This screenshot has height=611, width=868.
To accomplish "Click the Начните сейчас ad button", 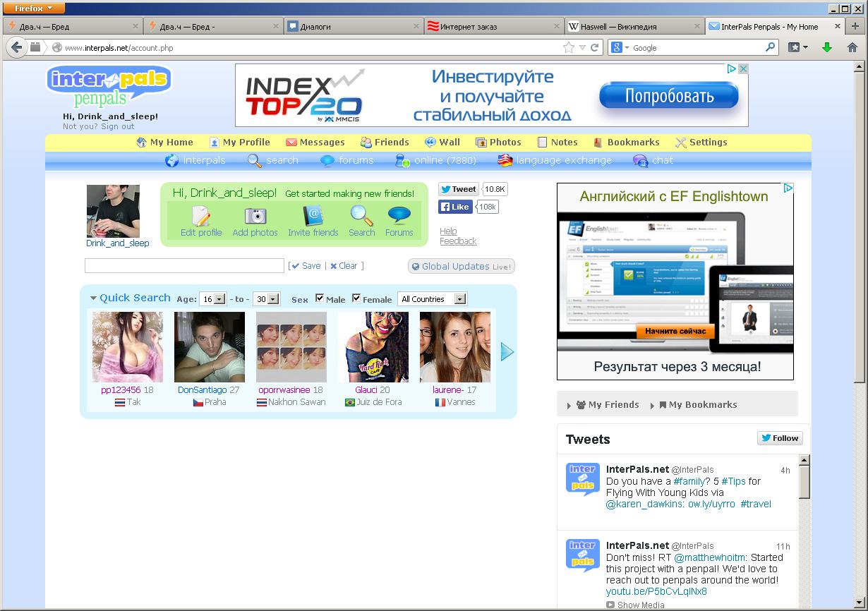I will 675,331.
